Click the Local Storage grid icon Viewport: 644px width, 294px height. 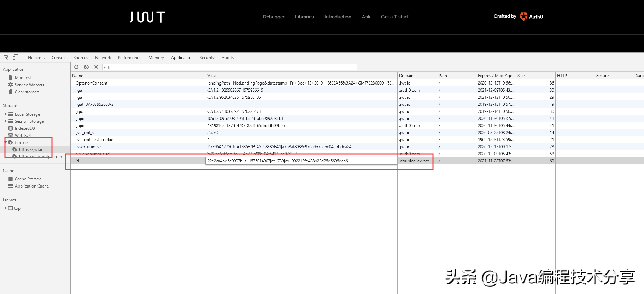(11, 114)
